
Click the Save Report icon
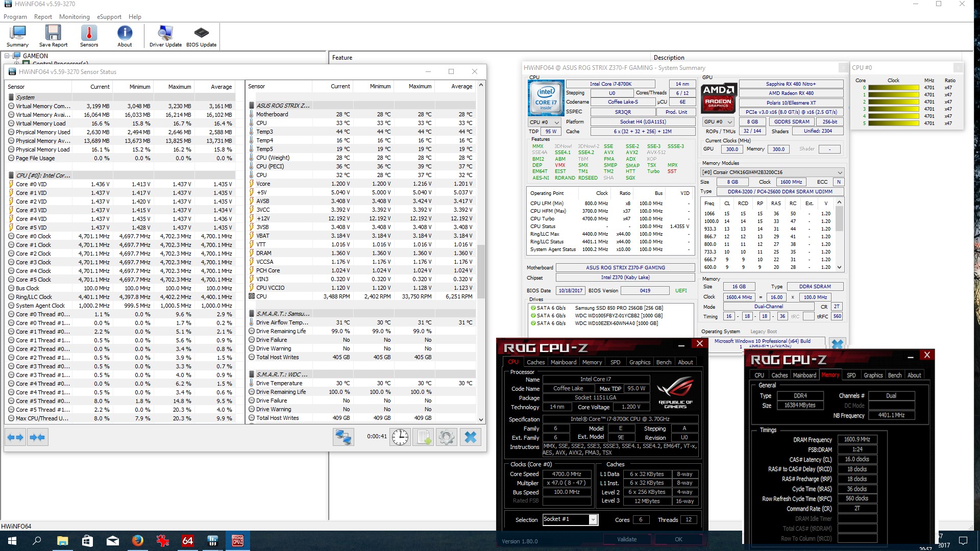53,36
